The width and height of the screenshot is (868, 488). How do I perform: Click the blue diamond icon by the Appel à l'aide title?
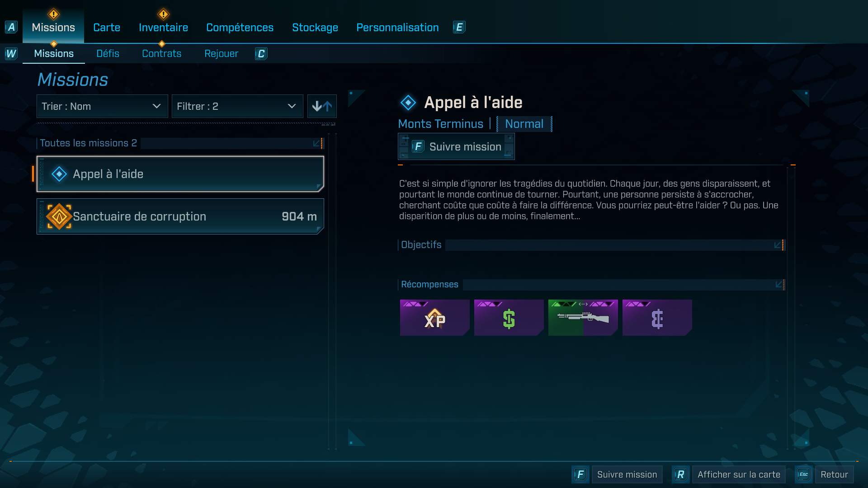tap(408, 103)
